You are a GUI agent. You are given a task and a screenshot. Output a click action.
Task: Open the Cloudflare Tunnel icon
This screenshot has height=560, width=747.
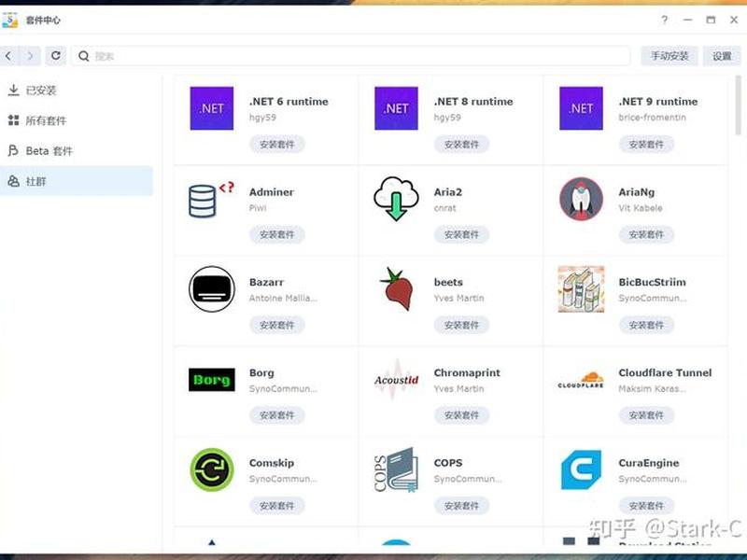click(581, 380)
